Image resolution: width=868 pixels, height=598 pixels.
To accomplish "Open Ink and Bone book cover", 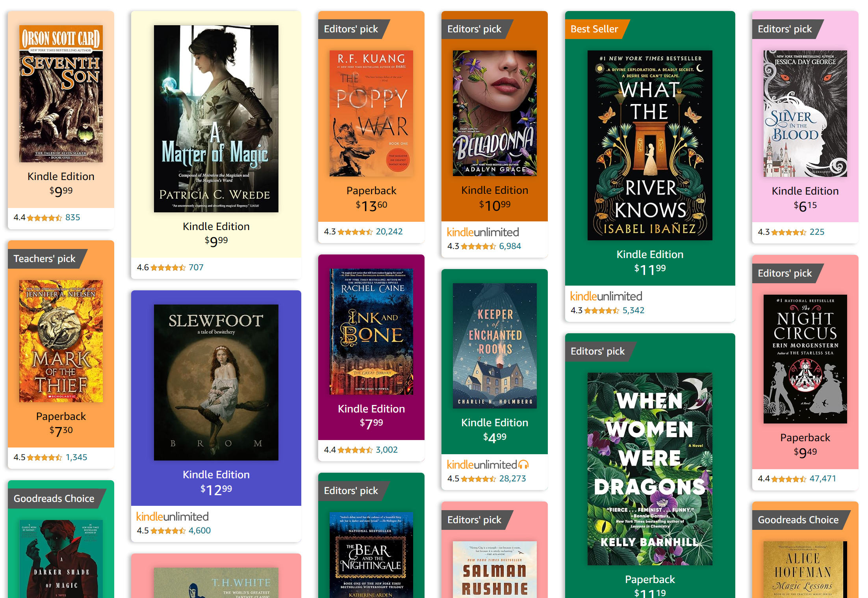I will pyautogui.click(x=371, y=332).
